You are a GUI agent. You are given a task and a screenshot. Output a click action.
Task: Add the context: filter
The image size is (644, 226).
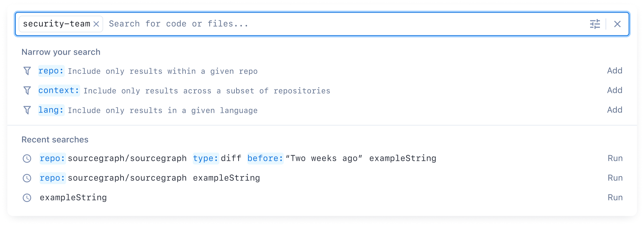pos(615,90)
